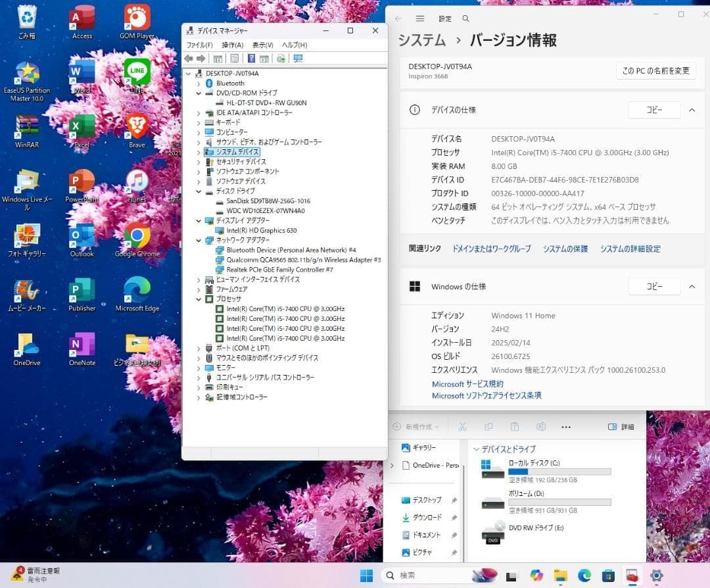The image size is (710, 588).
Task: Expand the モニター category in Device Manager
Action: [200, 368]
